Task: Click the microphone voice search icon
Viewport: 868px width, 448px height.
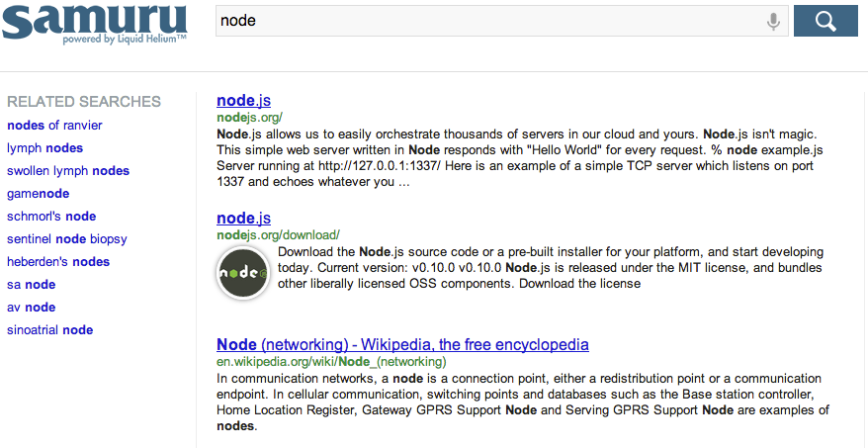Action: tap(773, 22)
